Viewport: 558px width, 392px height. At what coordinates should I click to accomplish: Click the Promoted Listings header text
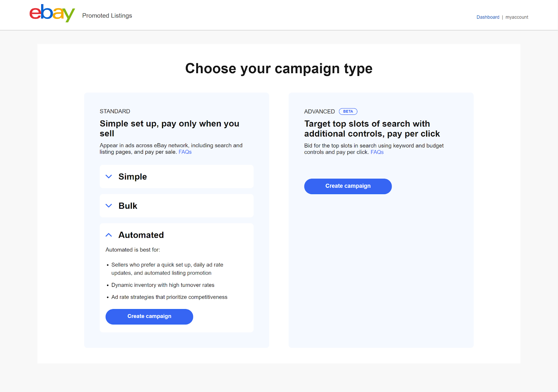click(x=107, y=16)
